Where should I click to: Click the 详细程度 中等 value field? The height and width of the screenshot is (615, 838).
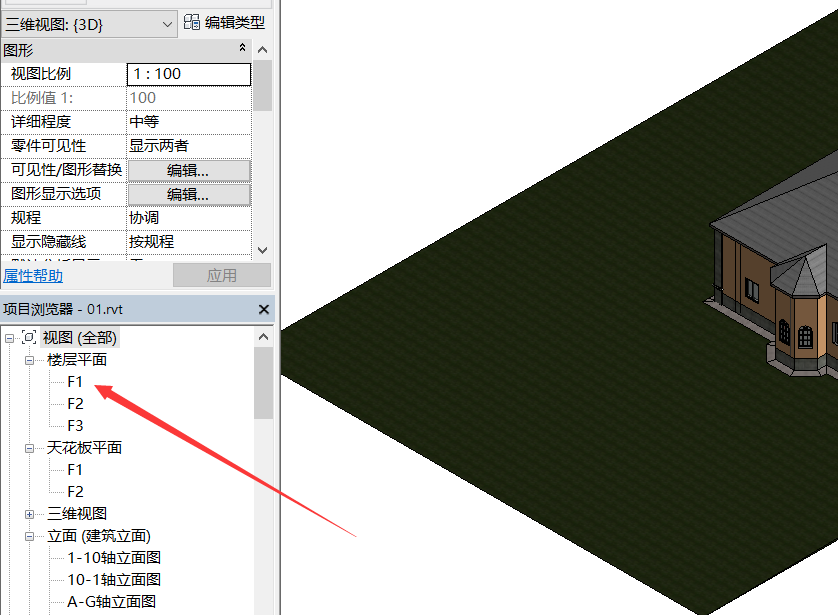click(188, 122)
